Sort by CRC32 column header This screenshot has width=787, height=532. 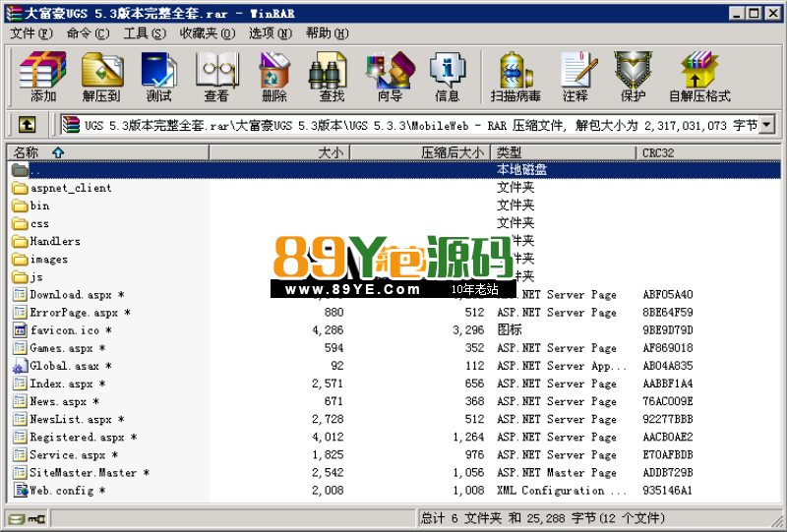pos(708,152)
